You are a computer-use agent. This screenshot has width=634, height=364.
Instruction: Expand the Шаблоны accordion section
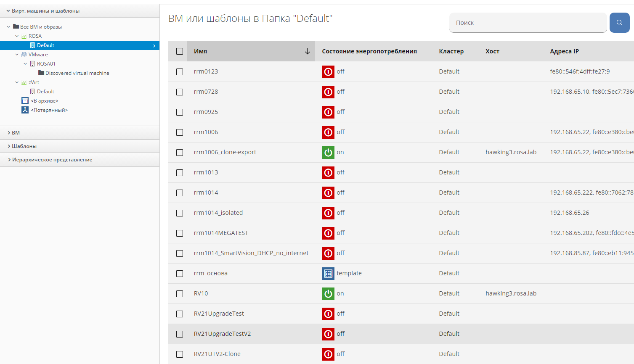pyautogui.click(x=24, y=146)
